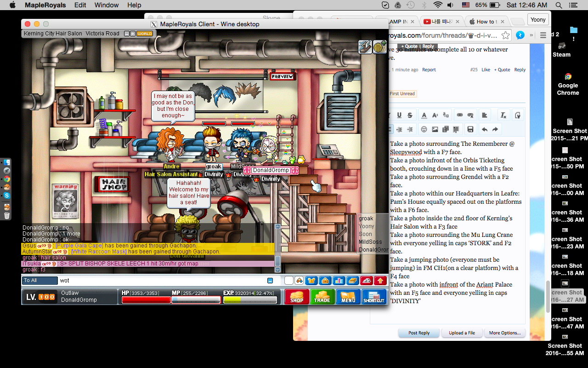Open the game MENU button
The width and height of the screenshot is (588, 368).
348,297
